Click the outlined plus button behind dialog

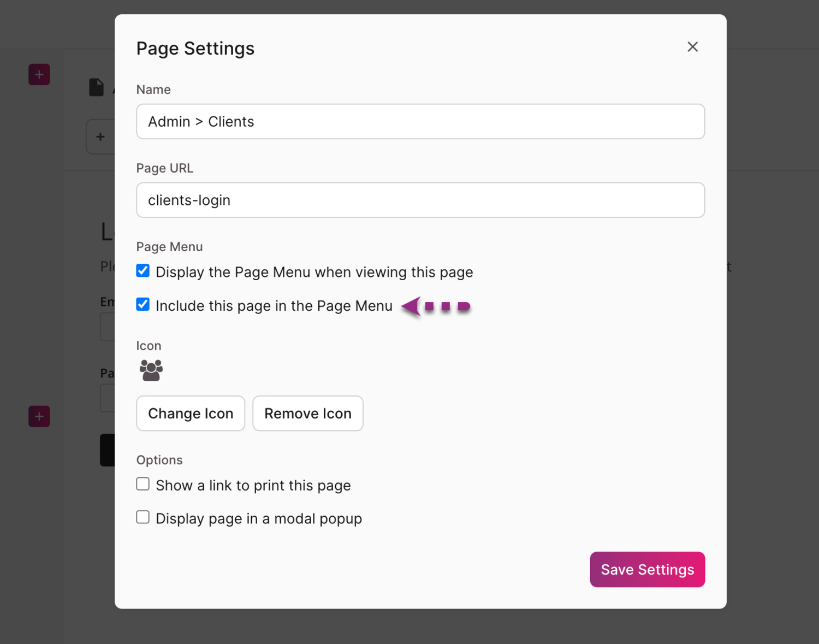(100, 137)
